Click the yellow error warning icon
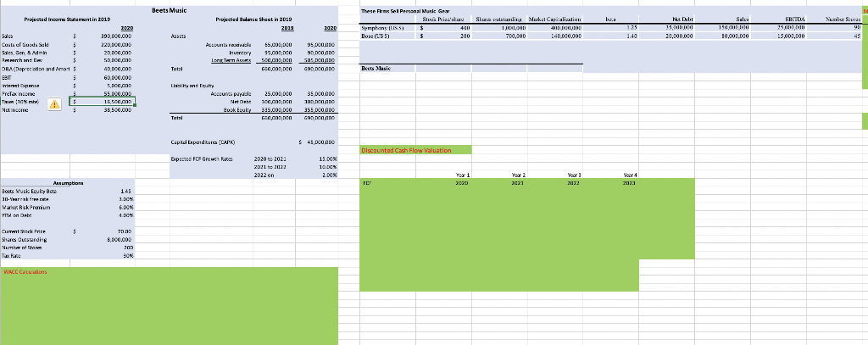868x345 pixels. [x=55, y=103]
